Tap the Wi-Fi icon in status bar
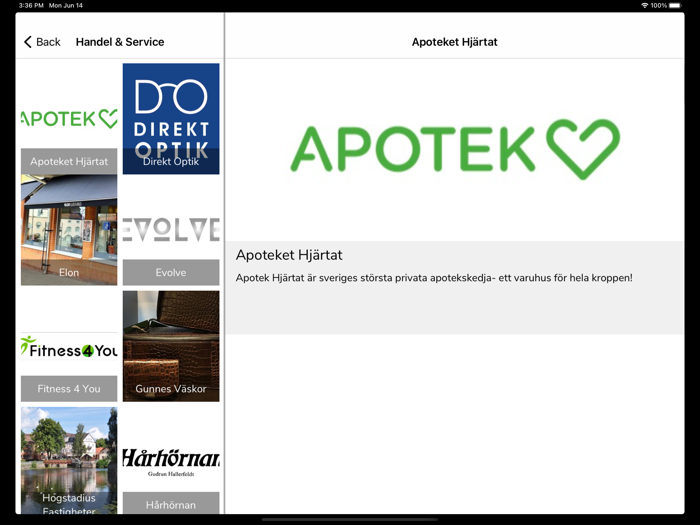 645,5
